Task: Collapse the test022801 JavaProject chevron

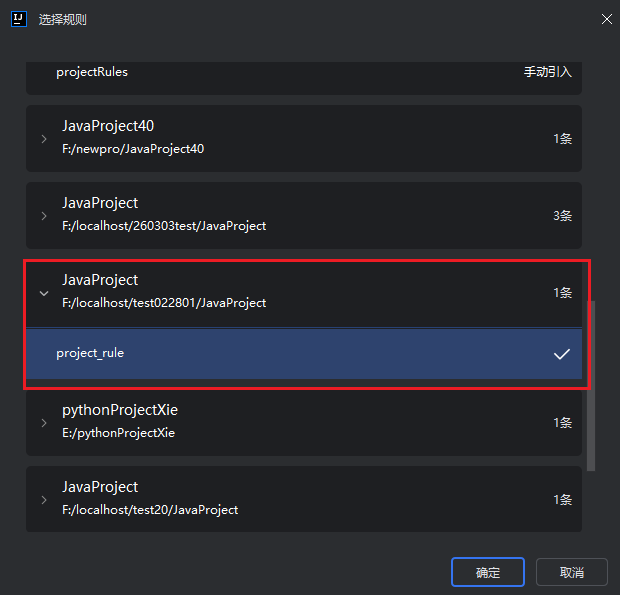Action: pos(44,293)
